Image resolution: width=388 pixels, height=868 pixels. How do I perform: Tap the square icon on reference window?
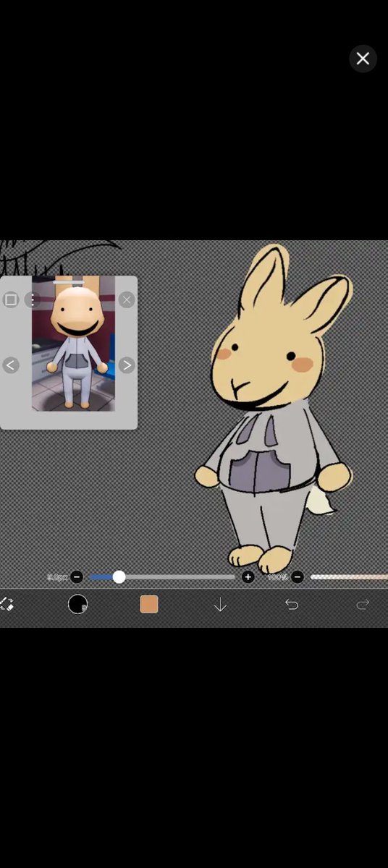(10, 299)
